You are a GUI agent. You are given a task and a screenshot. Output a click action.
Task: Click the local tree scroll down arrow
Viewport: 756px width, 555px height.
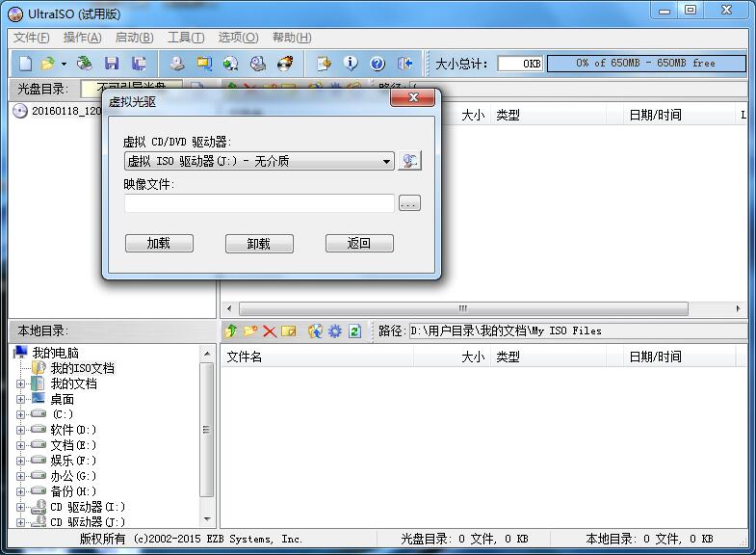point(207,519)
